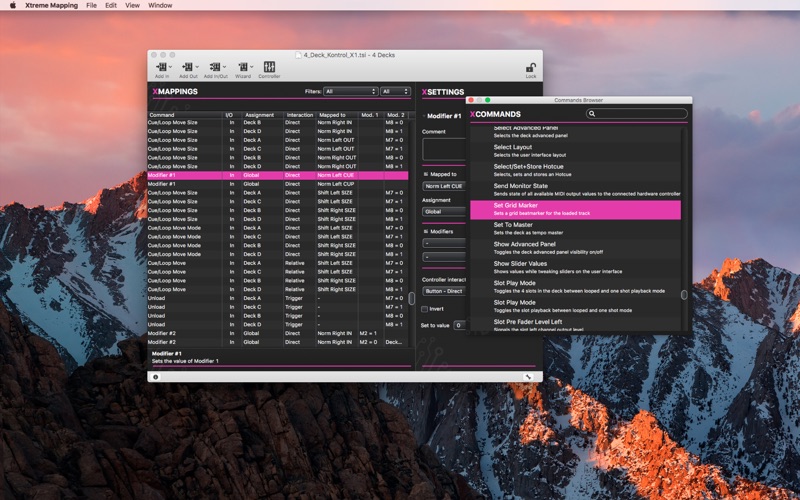Open the Wizard toolbar tool
The width and height of the screenshot is (800, 500).
[243, 67]
